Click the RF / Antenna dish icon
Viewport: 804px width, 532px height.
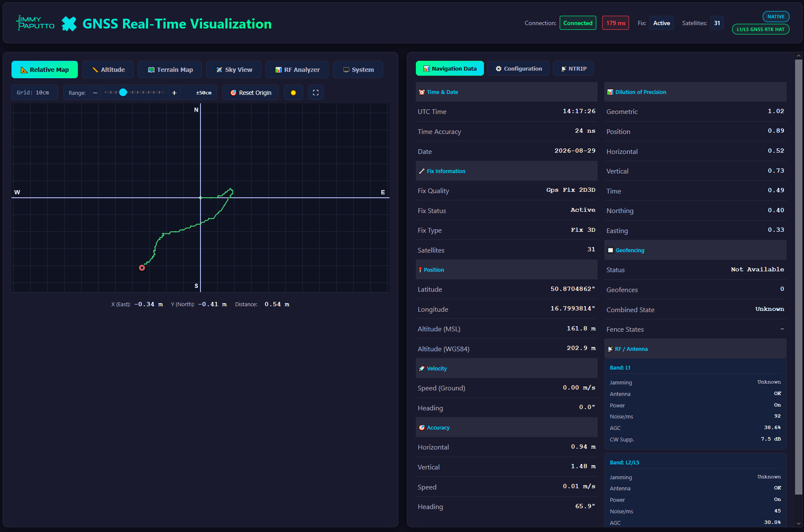pyautogui.click(x=610, y=349)
